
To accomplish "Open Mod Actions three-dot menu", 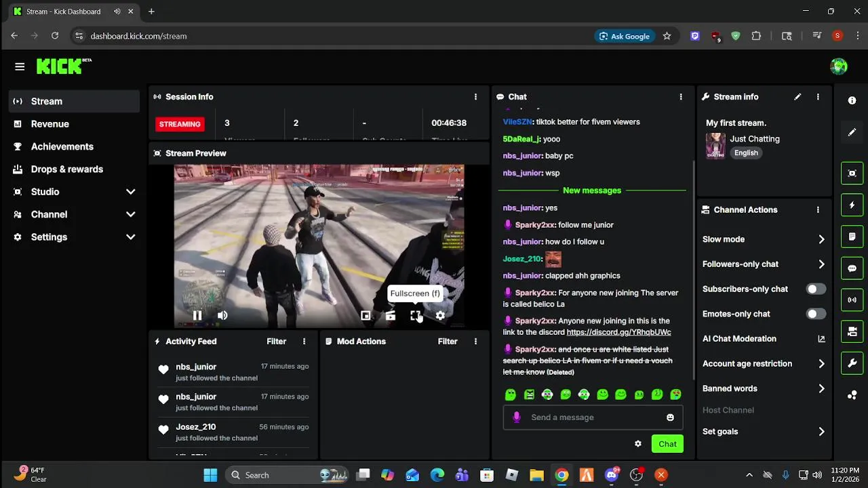I will tap(475, 342).
